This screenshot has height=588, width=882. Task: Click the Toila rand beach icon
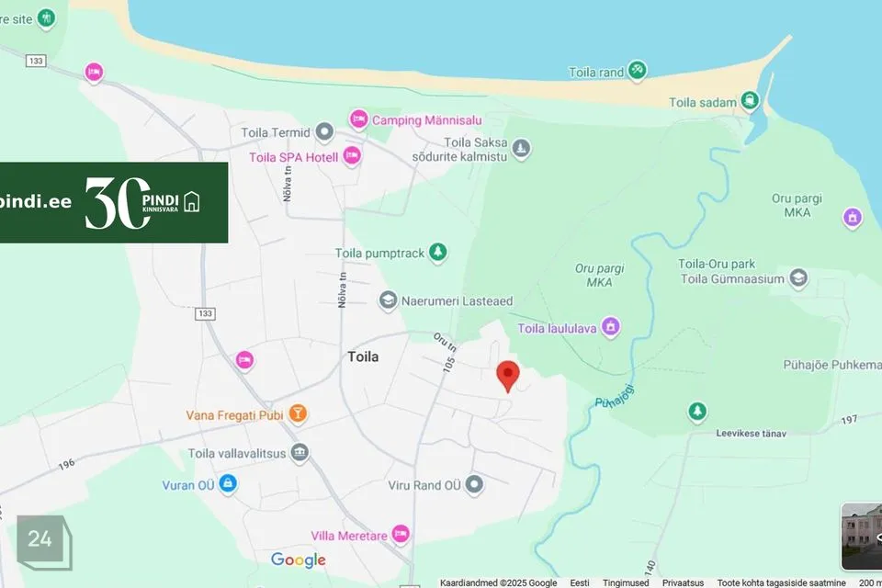[637, 71]
